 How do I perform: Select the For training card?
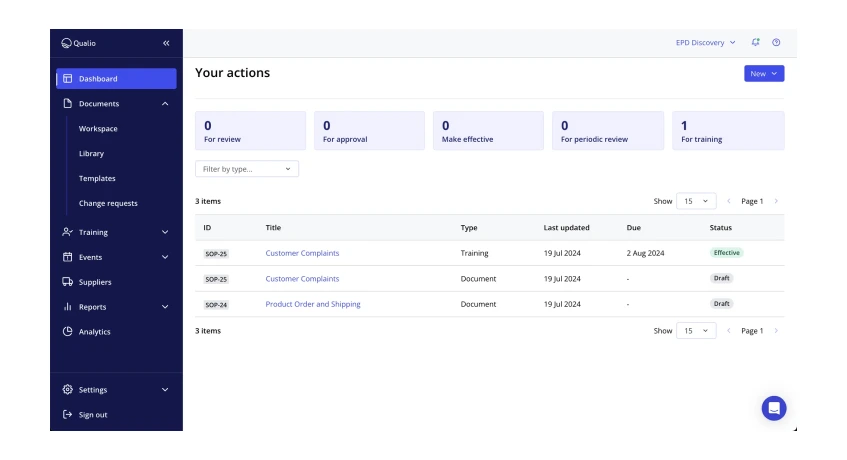pyautogui.click(x=728, y=131)
